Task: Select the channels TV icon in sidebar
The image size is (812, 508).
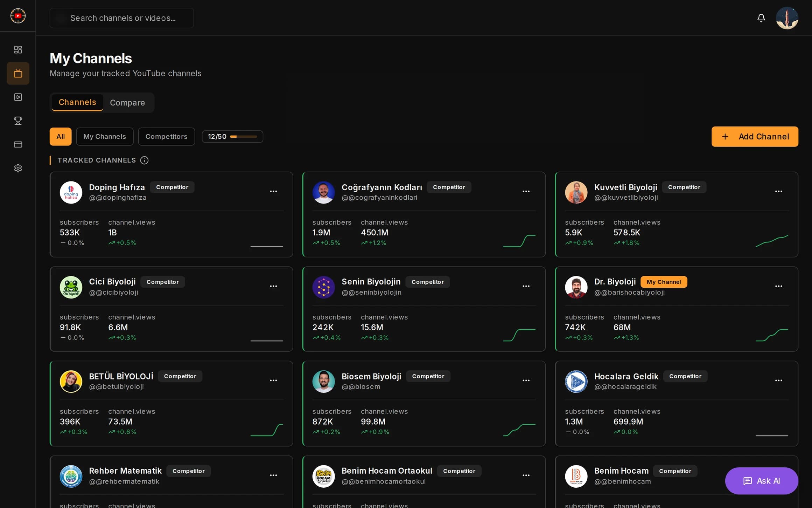Action: click(x=18, y=74)
